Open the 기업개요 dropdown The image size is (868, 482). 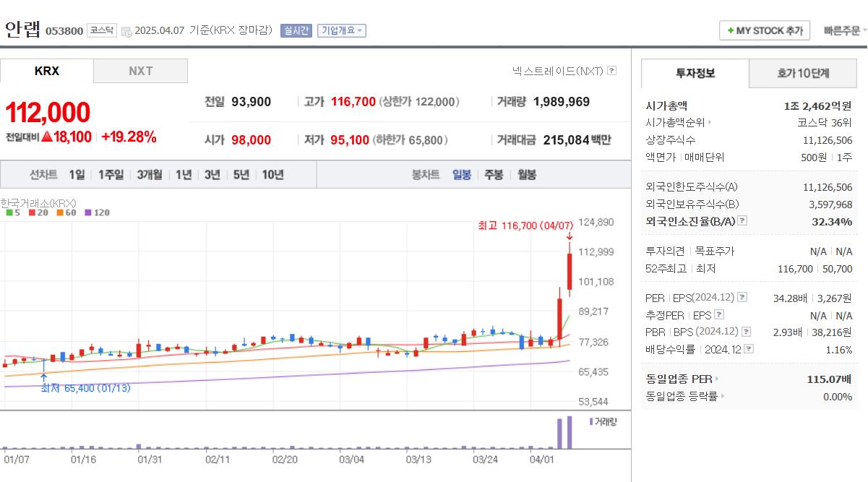point(341,30)
